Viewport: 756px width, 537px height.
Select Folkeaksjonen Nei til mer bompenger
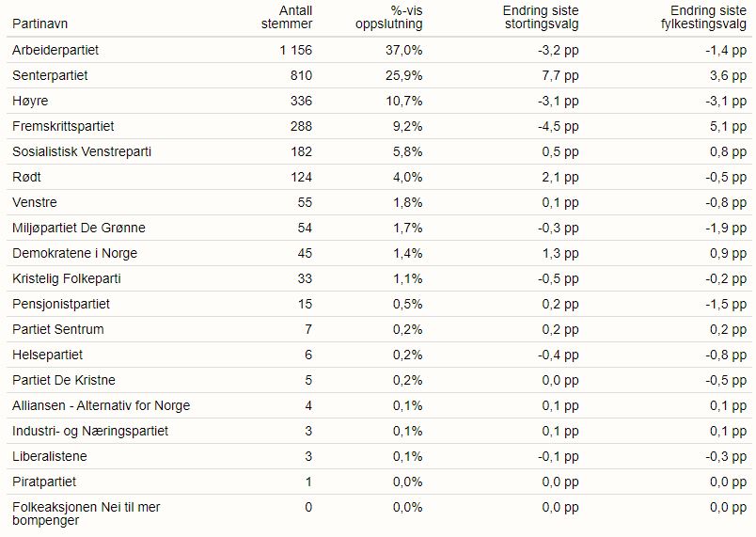87,513
